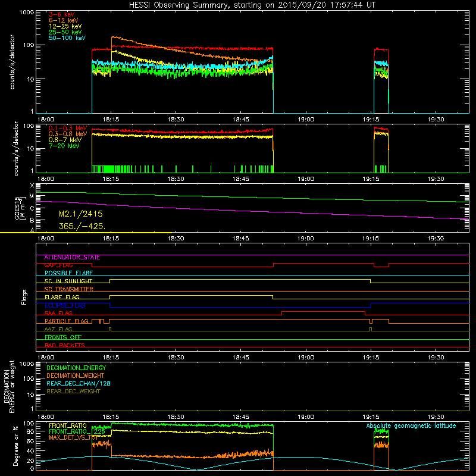Screen dimensions: 476x476
Task: Select the SC_TRANSMITTER flag label
Action: click(x=69, y=289)
